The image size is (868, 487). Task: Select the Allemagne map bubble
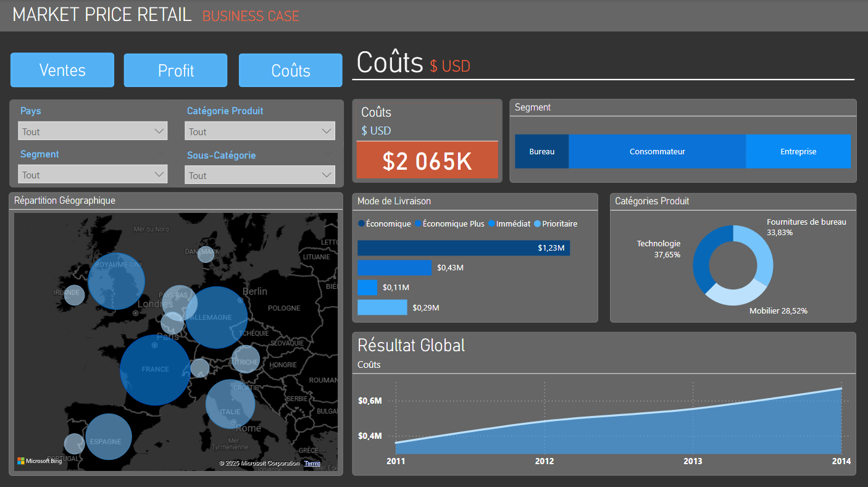[216, 318]
